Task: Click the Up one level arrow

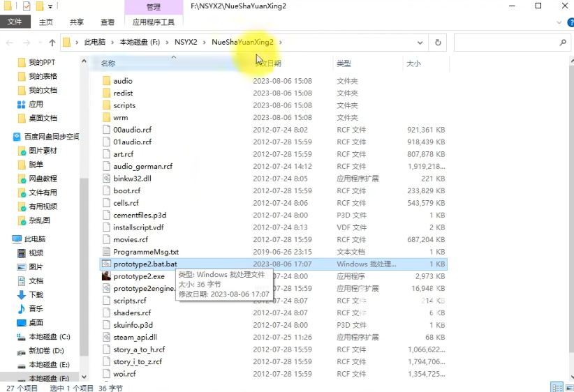Action: point(52,43)
